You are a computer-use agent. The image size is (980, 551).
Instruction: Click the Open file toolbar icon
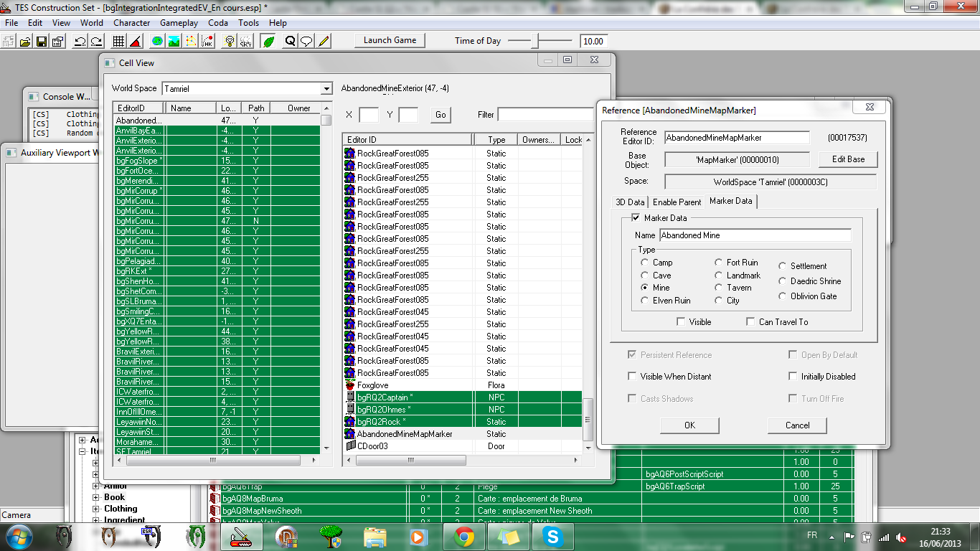[x=25, y=41]
